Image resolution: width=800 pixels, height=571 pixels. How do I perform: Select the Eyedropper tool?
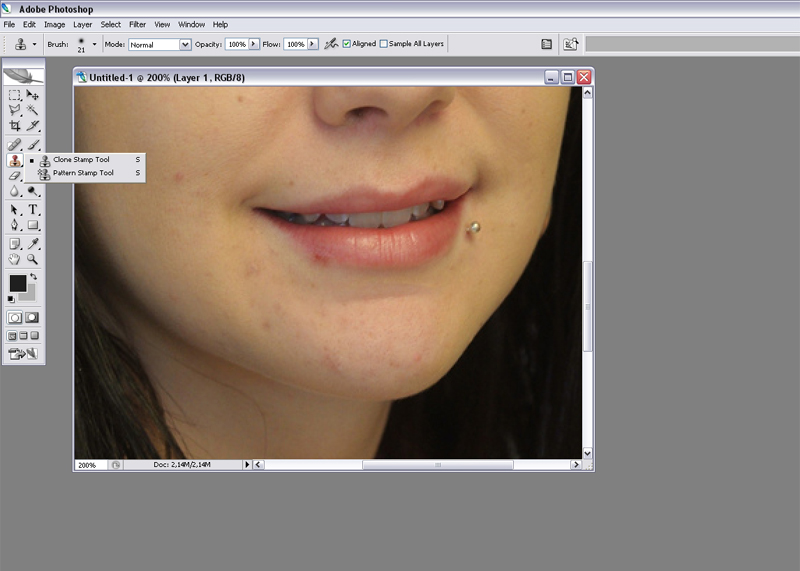(x=33, y=243)
